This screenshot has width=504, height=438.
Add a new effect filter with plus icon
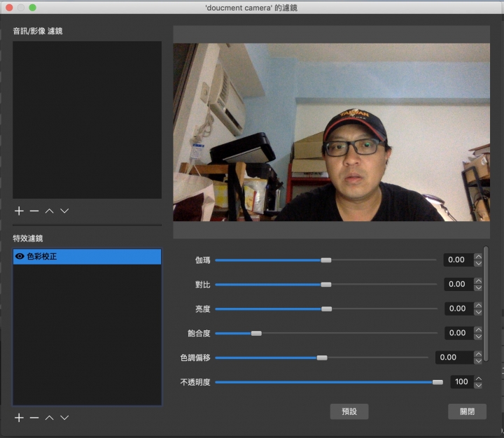pos(19,418)
